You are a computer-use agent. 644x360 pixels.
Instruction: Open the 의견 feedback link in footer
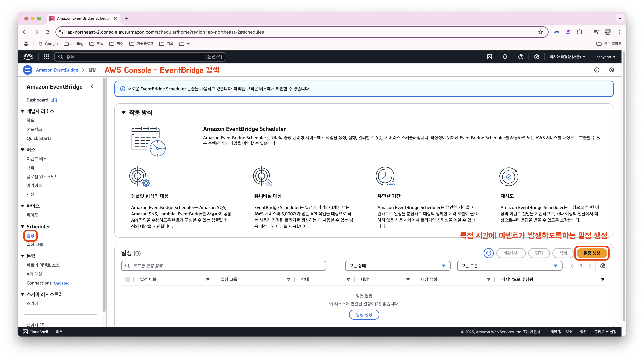click(59, 332)
